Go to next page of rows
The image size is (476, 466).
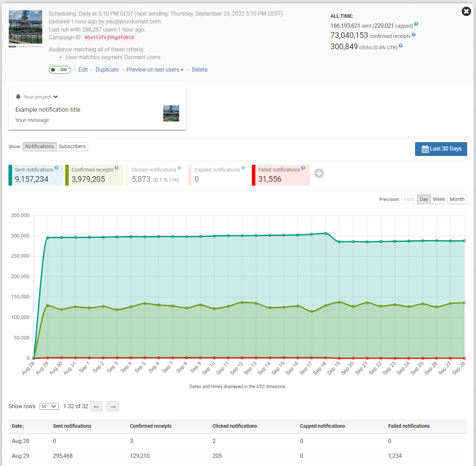(x=113, y=406)
